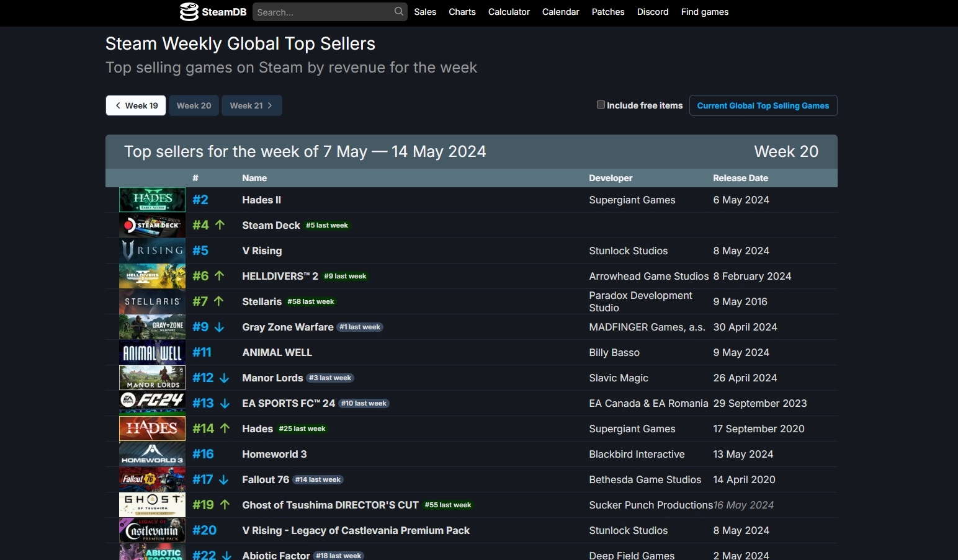Image resolution: width=958 pixels, height=560 pixels.
Task: Click the up arrow beside rank #19
Action: (x=225, y=504)
